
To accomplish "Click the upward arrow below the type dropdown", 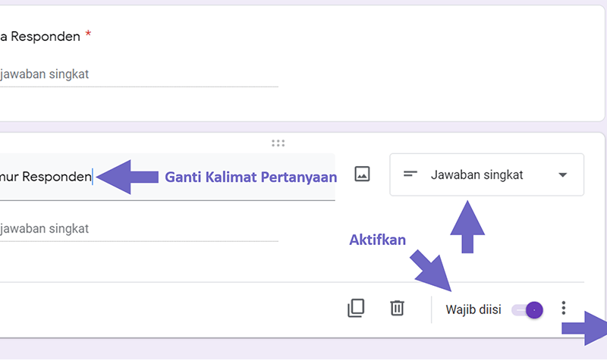I will pos(467,227).
